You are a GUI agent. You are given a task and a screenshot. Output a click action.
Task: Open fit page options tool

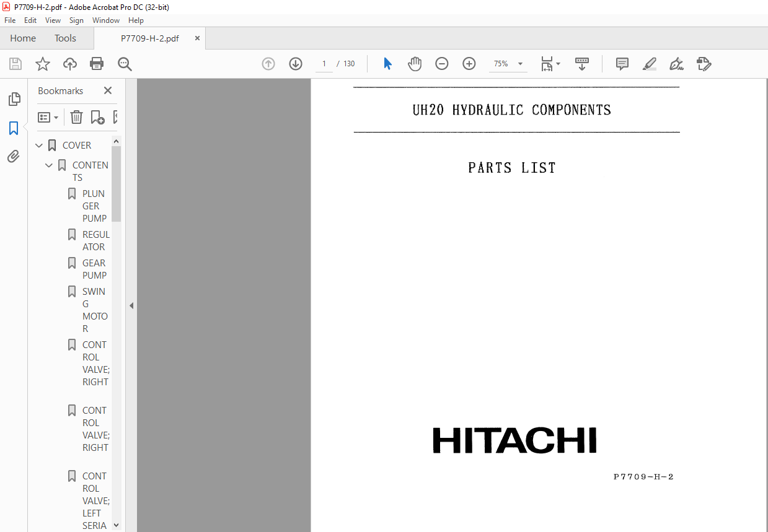point(550,64)
